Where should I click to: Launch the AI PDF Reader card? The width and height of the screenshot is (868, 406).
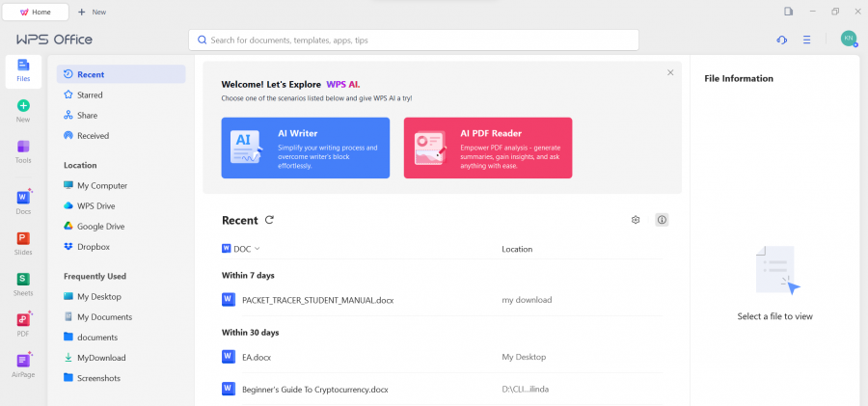488,148
